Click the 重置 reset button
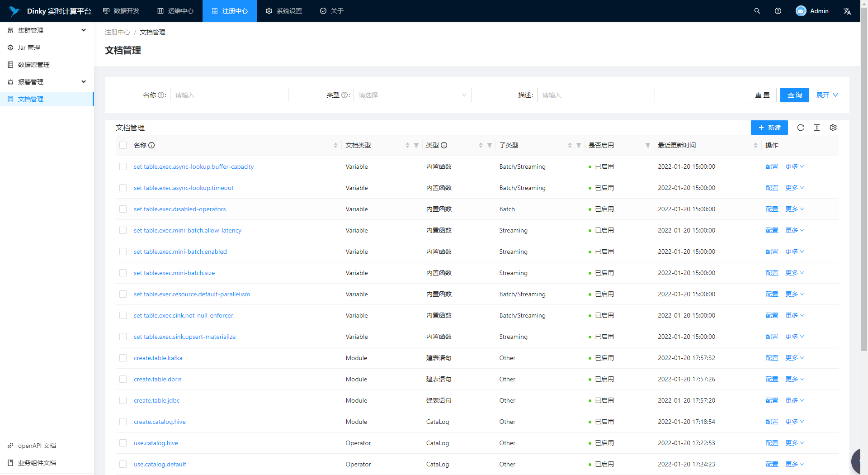The image size is (868, 475). (x=762, y=95)
